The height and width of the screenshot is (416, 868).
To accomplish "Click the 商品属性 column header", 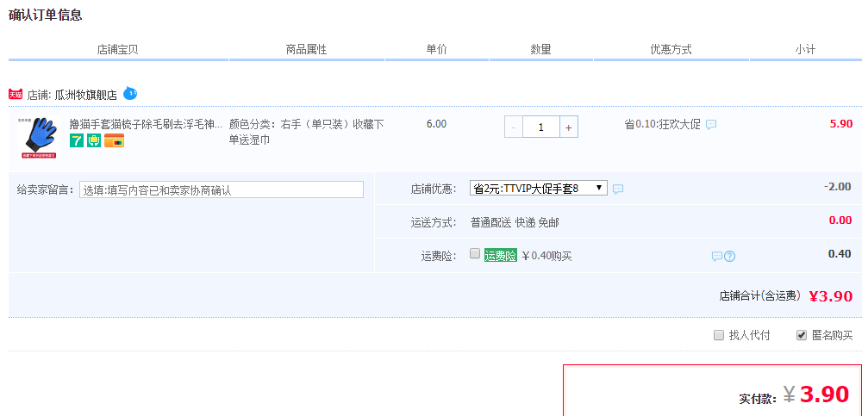I will pyautogui.click(x=306, y=50).
